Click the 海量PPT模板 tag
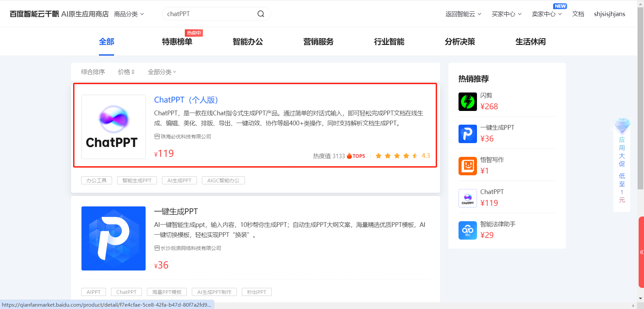This screenshot has width=644, height=309. 167,292
